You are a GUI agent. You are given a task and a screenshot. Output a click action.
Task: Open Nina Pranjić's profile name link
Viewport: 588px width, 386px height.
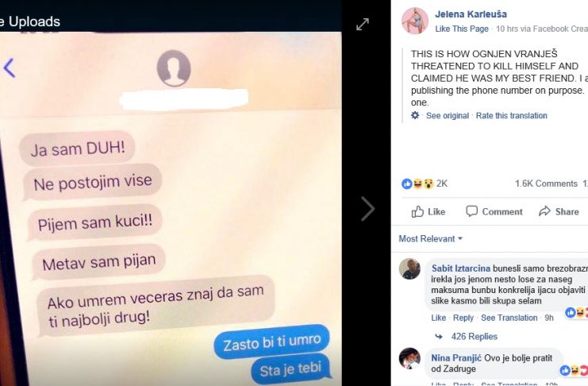point(456,358)
